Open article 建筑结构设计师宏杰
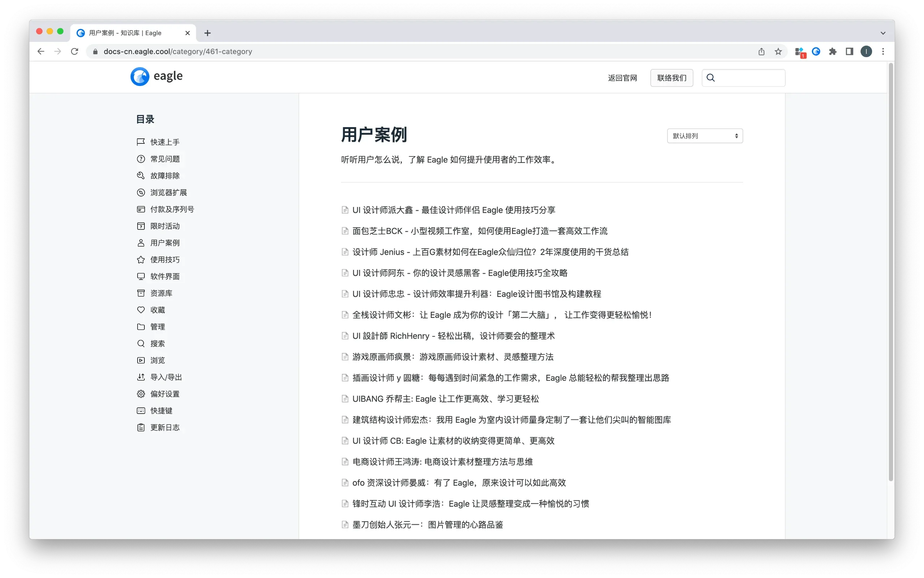Image resolution: width=924 pixels, height=578 pixels. tap(512, 420)
